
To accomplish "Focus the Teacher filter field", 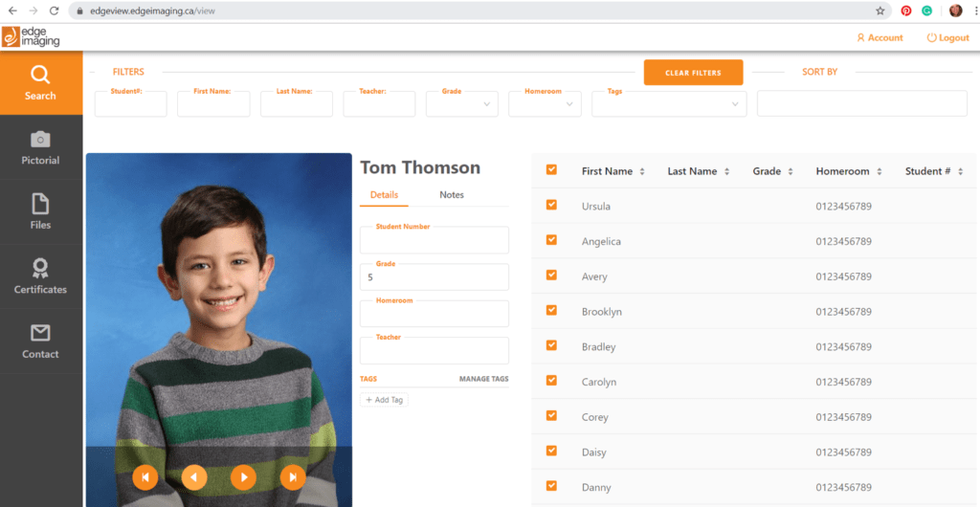I will [379, 103].
